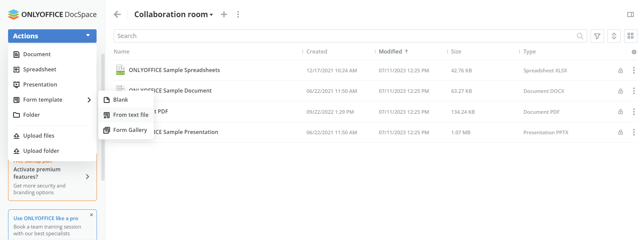Open Use ONLYOFFICE like a pro link

click(x=46, y=218)
